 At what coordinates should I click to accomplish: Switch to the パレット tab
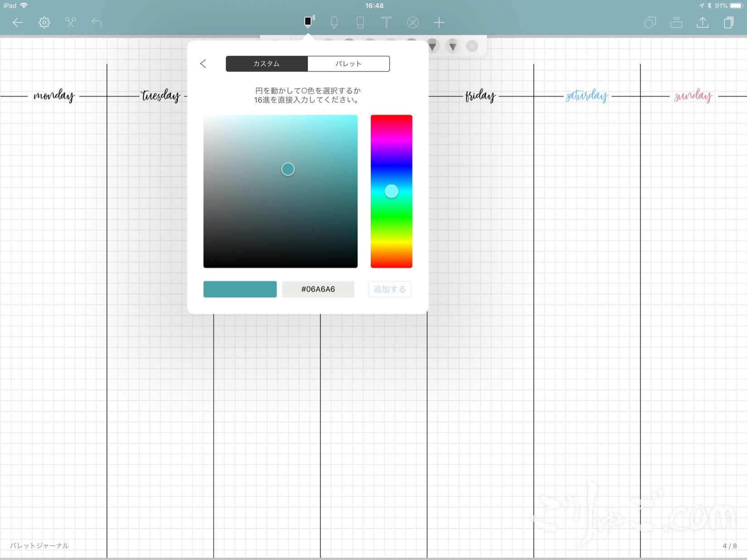[348, 63]
